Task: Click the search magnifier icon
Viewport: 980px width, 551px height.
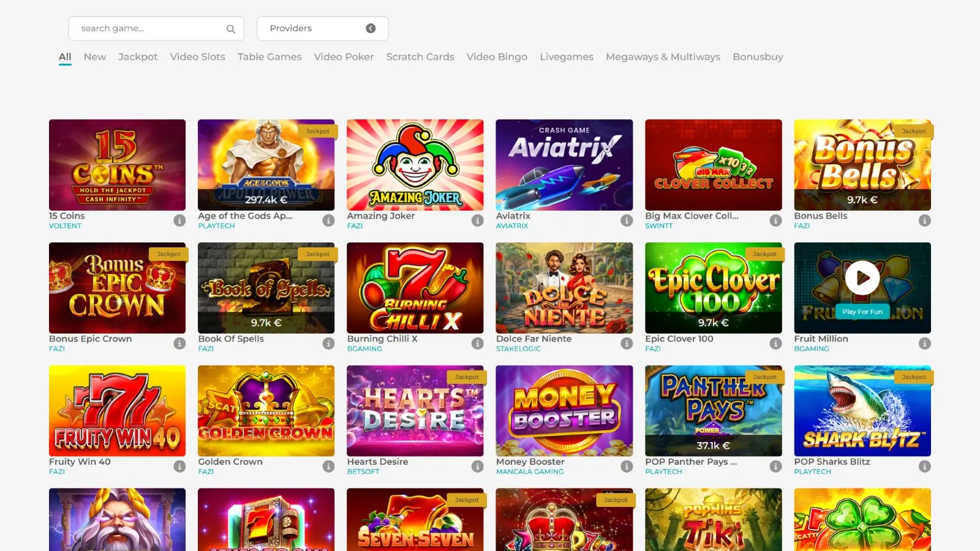Action: point(230,29)
